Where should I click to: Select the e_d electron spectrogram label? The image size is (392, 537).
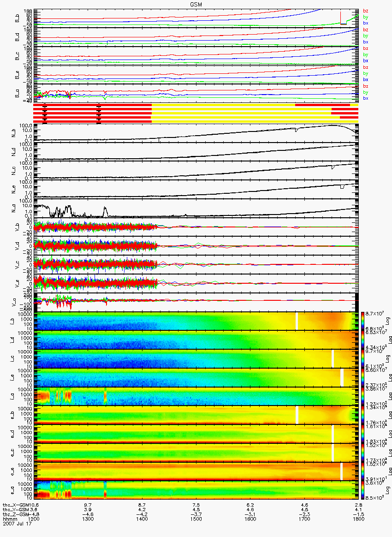tap(12, 435)
